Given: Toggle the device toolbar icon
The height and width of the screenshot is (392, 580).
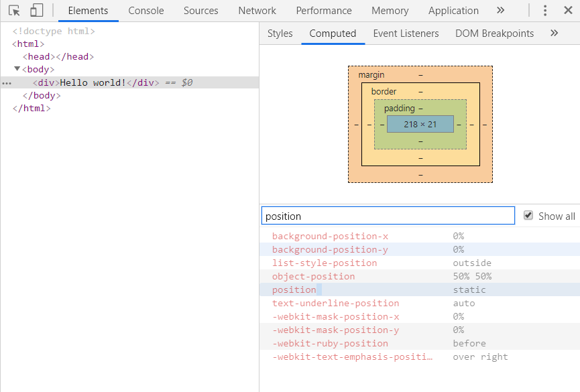Looking at the screenshot, I should click(x=36, y=10).
